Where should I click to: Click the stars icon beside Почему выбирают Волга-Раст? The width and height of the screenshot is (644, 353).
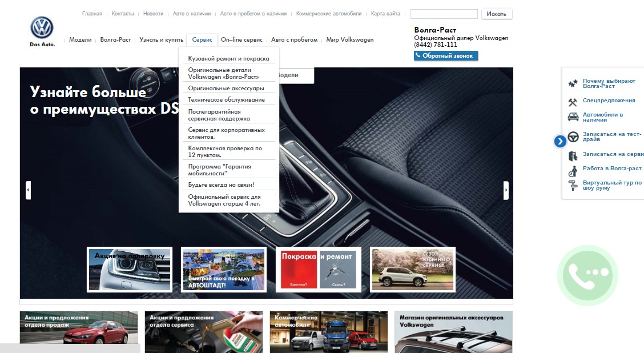pos(573,84)
